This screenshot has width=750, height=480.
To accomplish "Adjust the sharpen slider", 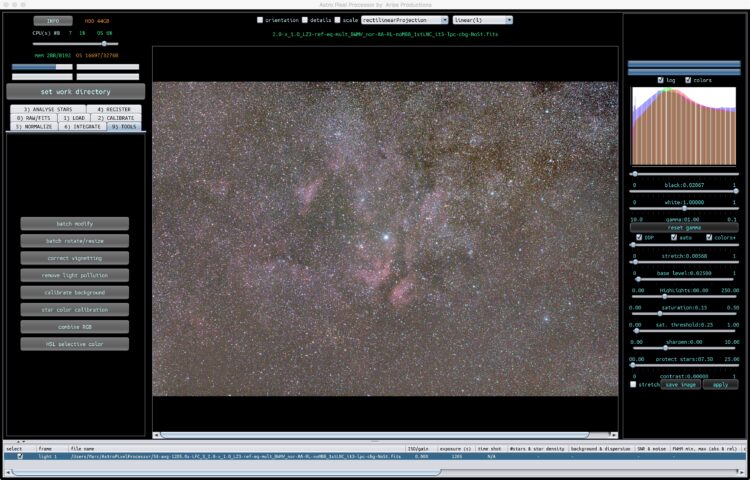I will (684, 331).
